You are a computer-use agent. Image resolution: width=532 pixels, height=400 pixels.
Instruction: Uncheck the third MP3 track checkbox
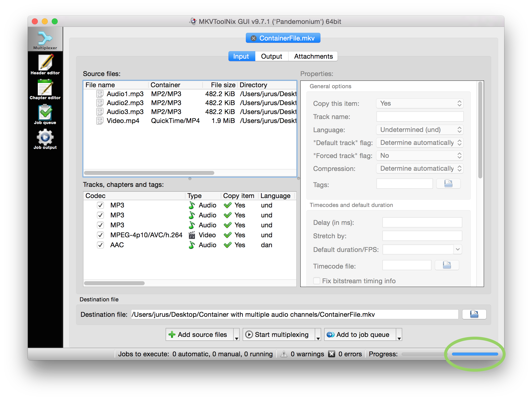click(x=100, y=225)
